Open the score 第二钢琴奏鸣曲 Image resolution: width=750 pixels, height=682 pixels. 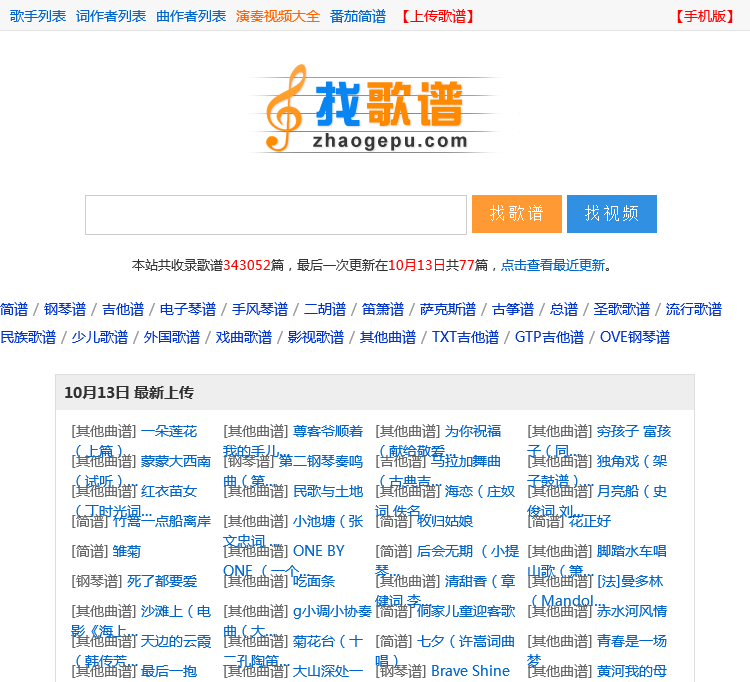(320, 462)
